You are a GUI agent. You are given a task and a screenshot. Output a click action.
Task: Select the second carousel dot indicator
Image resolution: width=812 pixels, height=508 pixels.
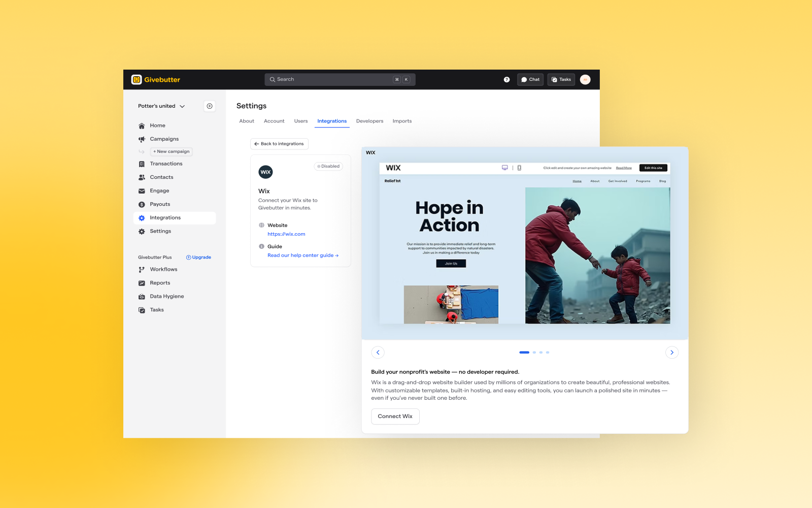click(534, 353)
